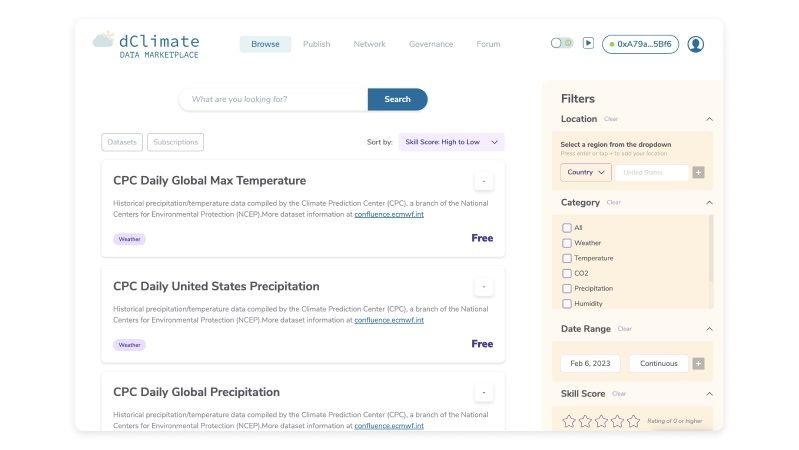The height and width of the screenshot is (450, 799).
Task: Go to the Publish tab
Action: tap(316, 44)
